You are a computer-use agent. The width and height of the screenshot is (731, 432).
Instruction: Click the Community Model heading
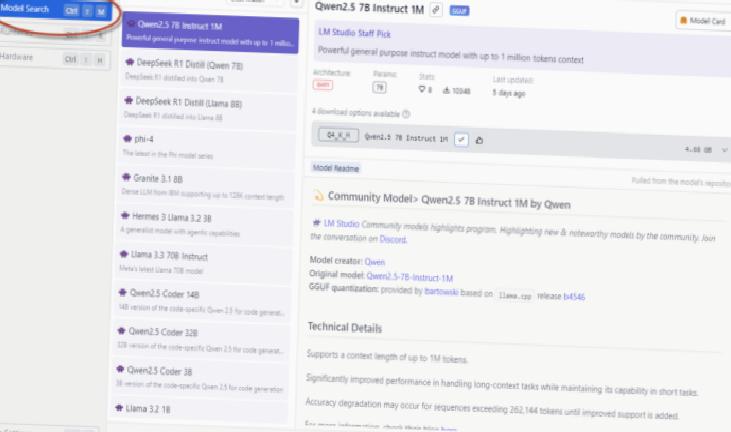tap(449, 200)
